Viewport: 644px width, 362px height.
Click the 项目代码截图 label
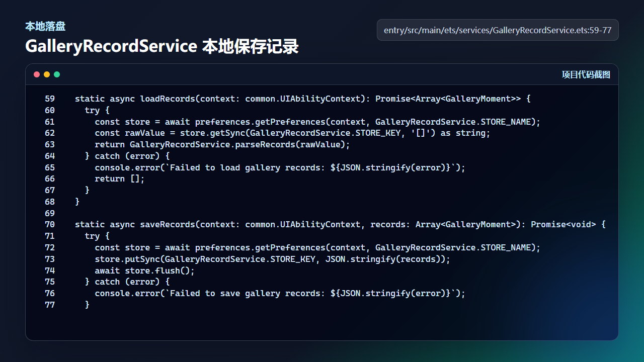586,74
